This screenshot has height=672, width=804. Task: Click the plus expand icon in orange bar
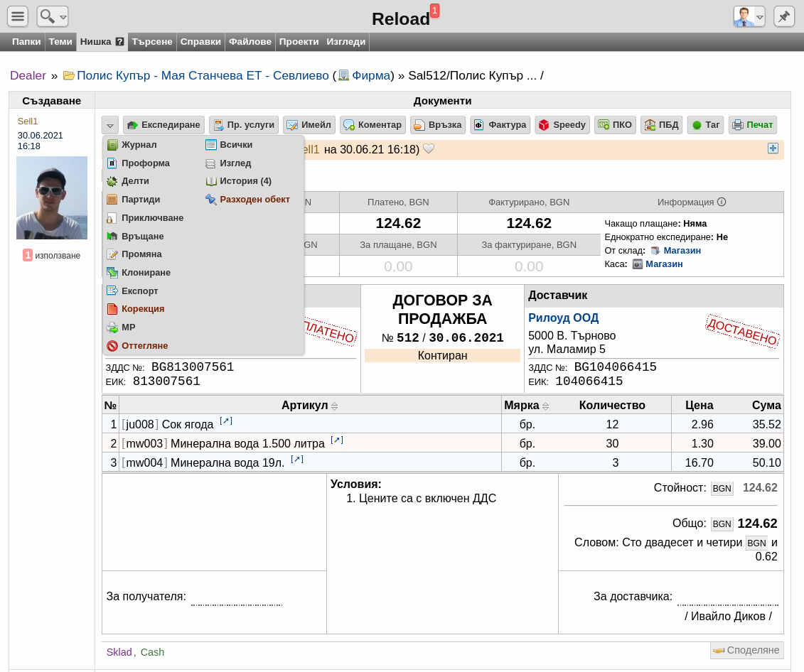pos(773,148)
